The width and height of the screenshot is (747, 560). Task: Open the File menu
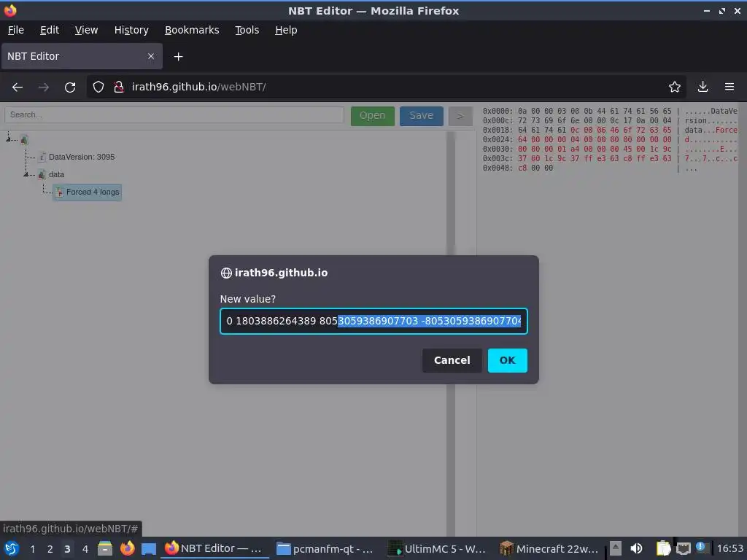tap(16, 30)
